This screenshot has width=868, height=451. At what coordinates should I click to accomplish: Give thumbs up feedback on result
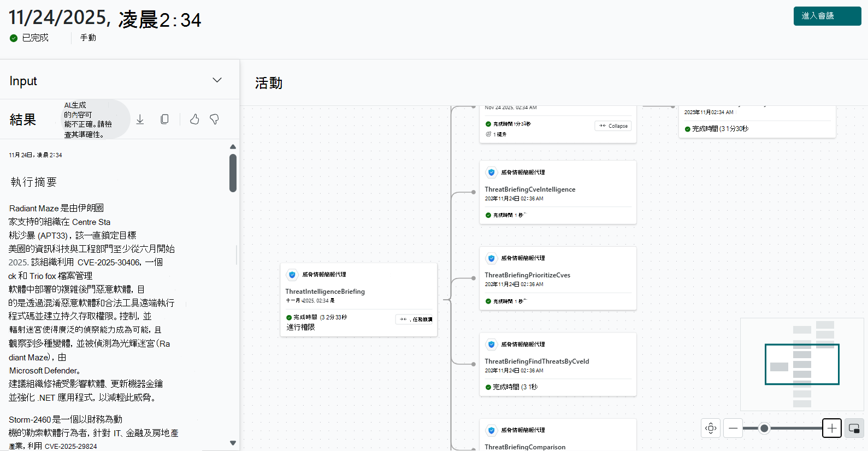tap(194, 119)
